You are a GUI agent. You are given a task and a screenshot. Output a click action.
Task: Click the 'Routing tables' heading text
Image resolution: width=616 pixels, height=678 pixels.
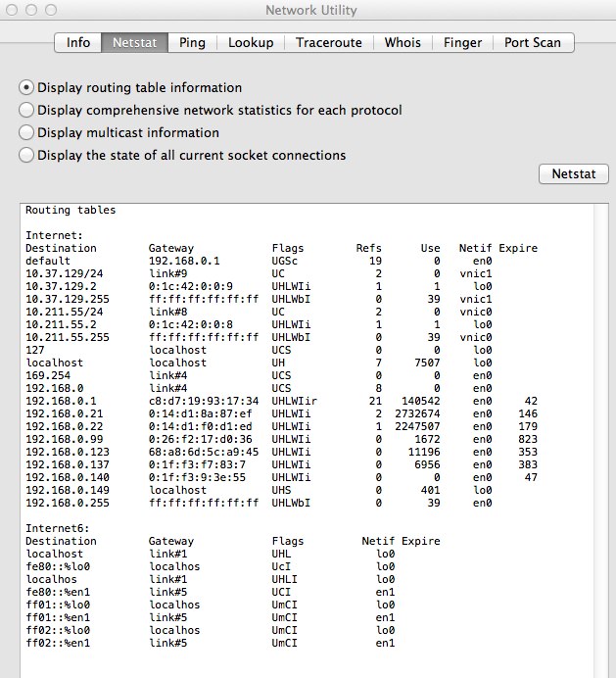[71, 210]
